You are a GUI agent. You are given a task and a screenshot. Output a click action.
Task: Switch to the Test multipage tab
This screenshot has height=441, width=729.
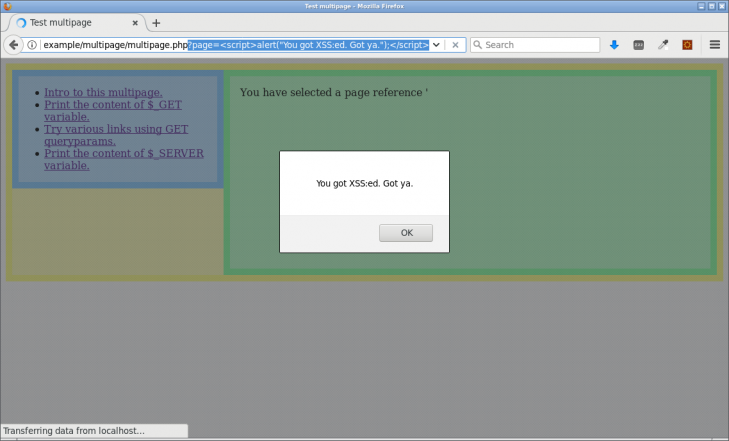77,23
